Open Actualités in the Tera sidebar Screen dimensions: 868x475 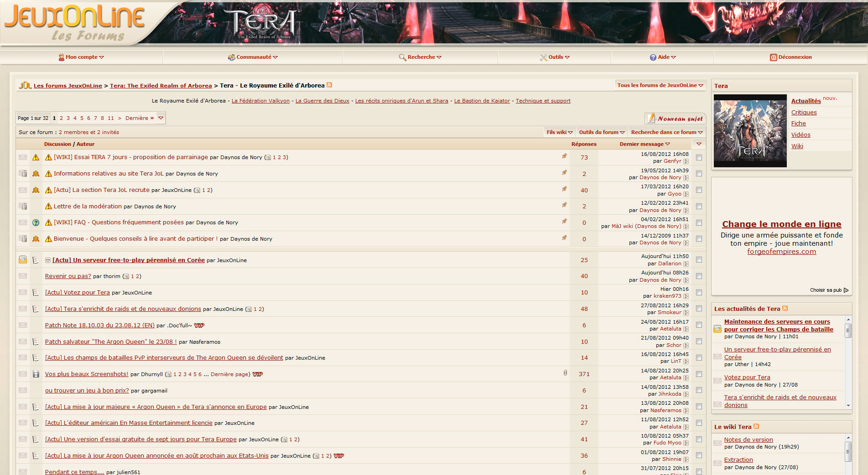pyautogui.click(x=806, y=101)
